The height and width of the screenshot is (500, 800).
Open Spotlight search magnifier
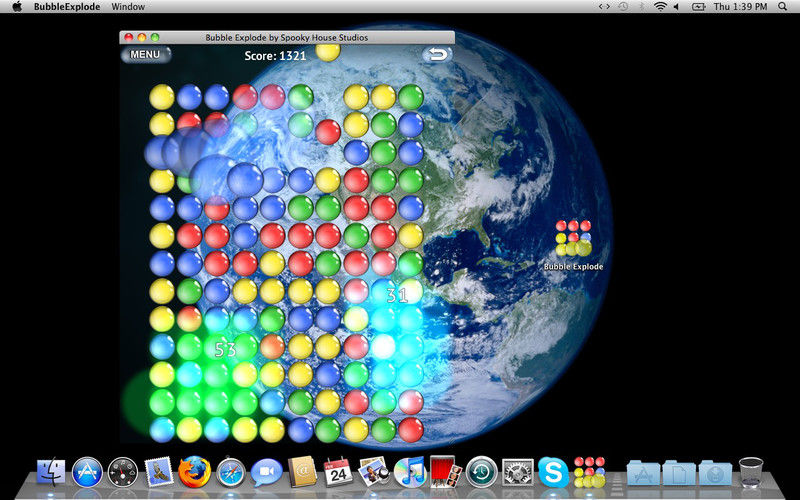click(783, 7)
